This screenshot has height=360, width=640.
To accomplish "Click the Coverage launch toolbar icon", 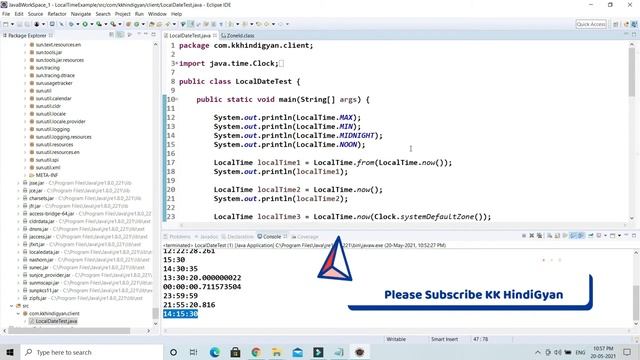I will click(99, 24).
